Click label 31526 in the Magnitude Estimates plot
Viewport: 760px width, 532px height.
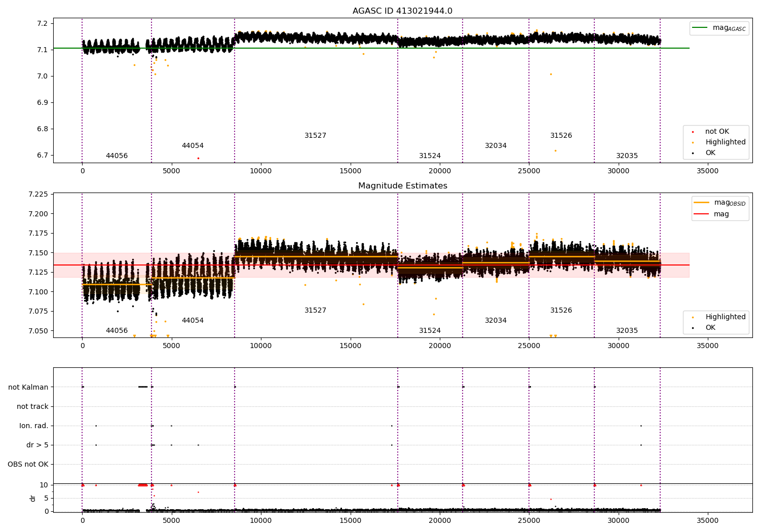561,311
